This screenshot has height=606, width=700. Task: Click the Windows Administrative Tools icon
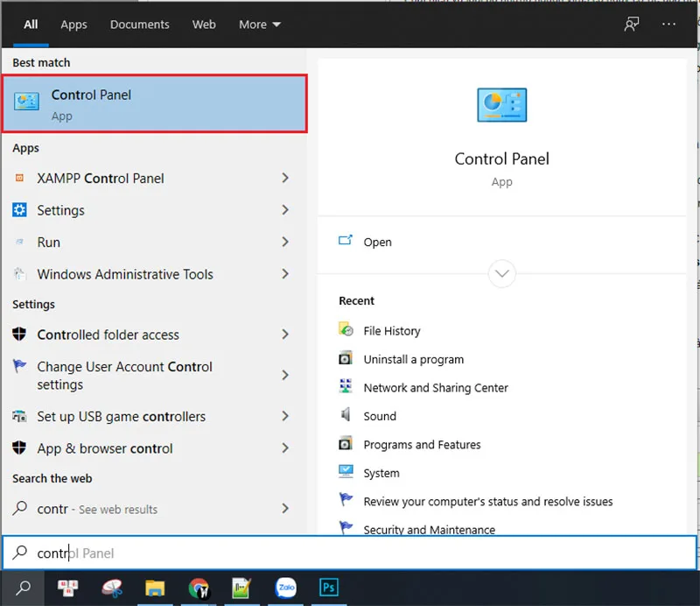pyautogui.click(x=19, y=273)
